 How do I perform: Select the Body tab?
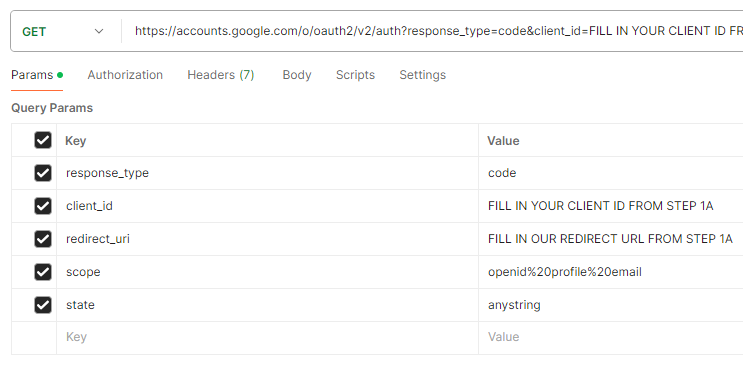pos(297,75)
